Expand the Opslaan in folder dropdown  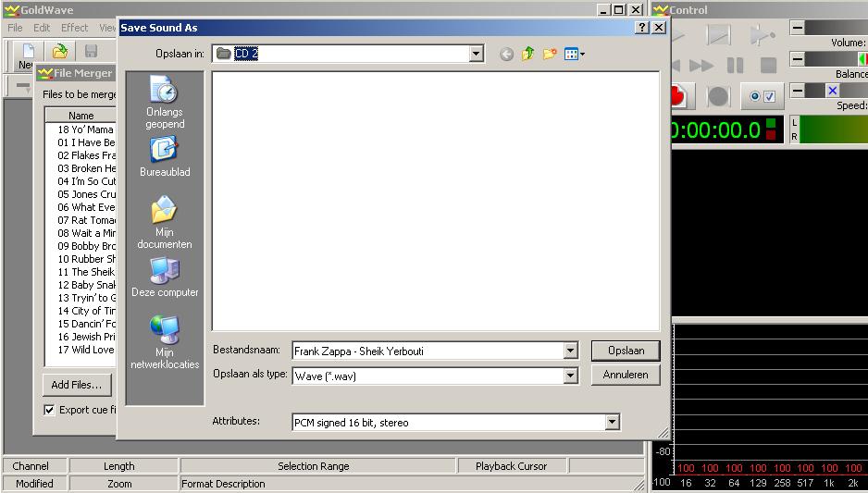476,55
